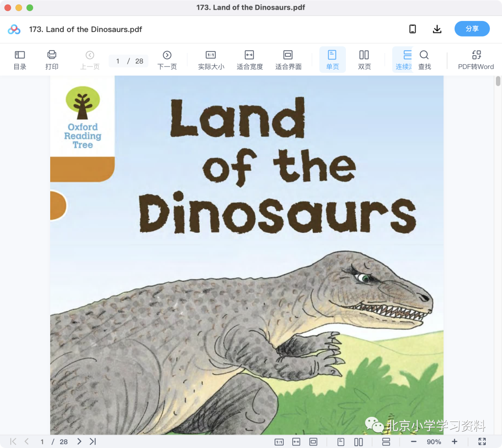The width and height of the screenshot is (502, 448).
Task: Toggle continuous scroll icon in bottom bar
Action: [386, 442]
